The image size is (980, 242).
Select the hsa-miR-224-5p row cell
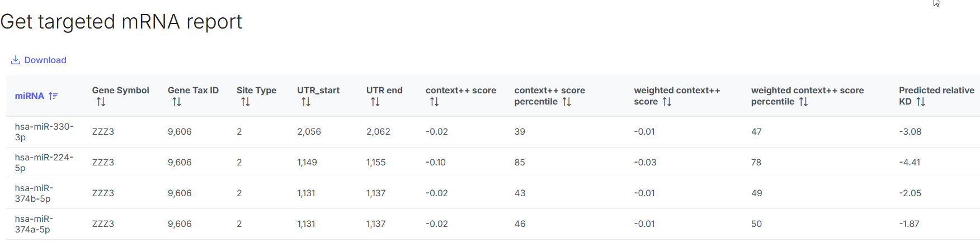coord(44,163)
